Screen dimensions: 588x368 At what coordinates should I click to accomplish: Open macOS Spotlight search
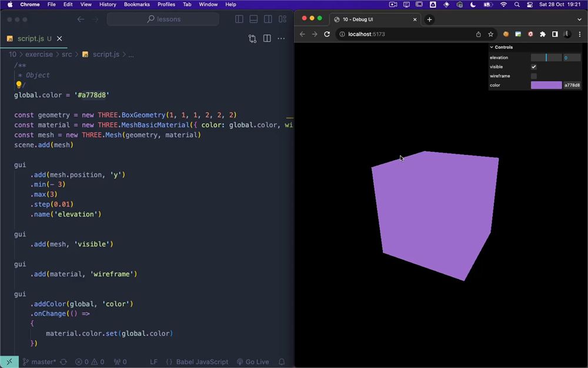[517, 5]
